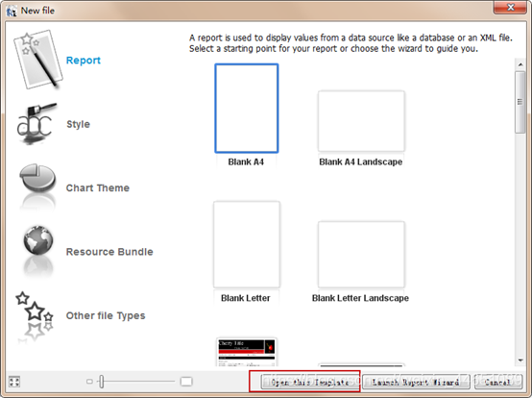Image resolution: width=532 pixels, height=398 pixels.
Task: Choose the Style paintbrush icon
Action: click(36, 123)
